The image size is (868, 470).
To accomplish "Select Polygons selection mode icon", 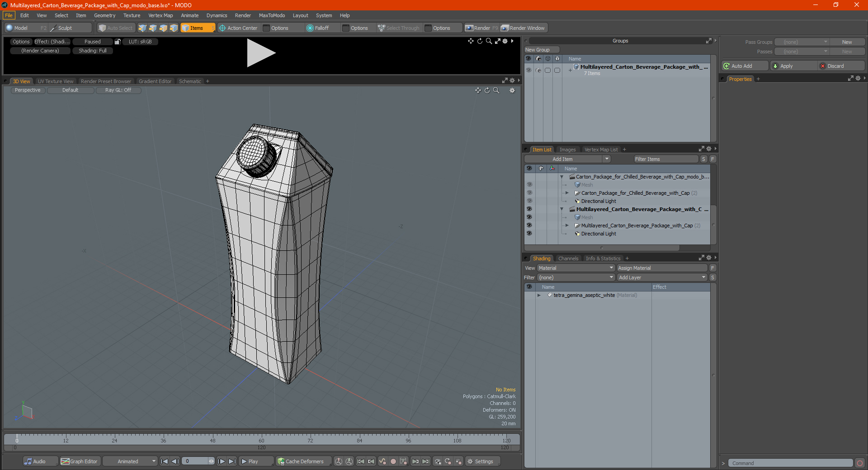I will [163, 28].
